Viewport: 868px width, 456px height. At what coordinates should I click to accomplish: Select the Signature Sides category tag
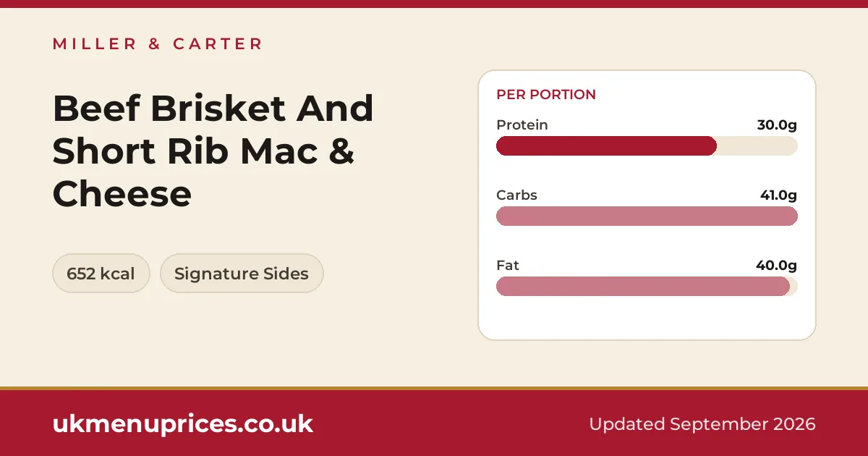click(242, 274)
